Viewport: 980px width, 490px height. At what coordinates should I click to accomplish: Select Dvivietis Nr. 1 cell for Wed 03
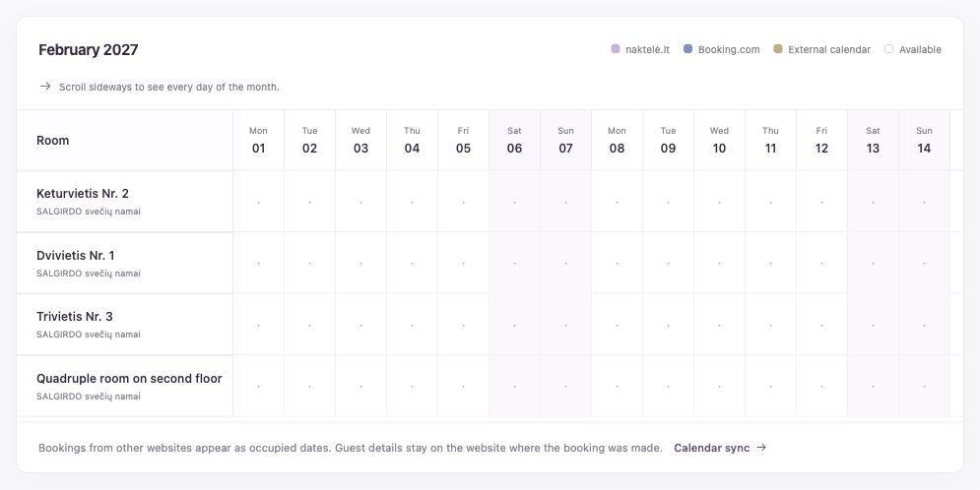(361, 264)
